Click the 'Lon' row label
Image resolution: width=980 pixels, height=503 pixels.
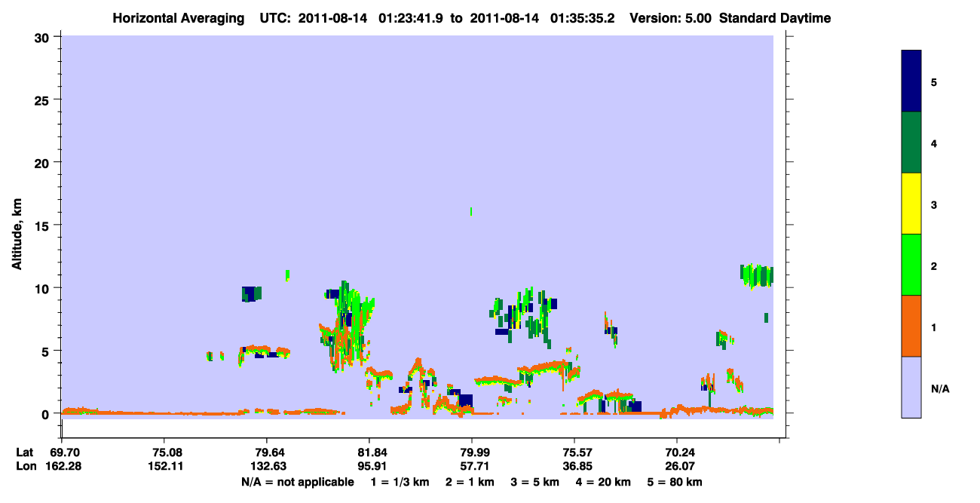click(26, 466)
